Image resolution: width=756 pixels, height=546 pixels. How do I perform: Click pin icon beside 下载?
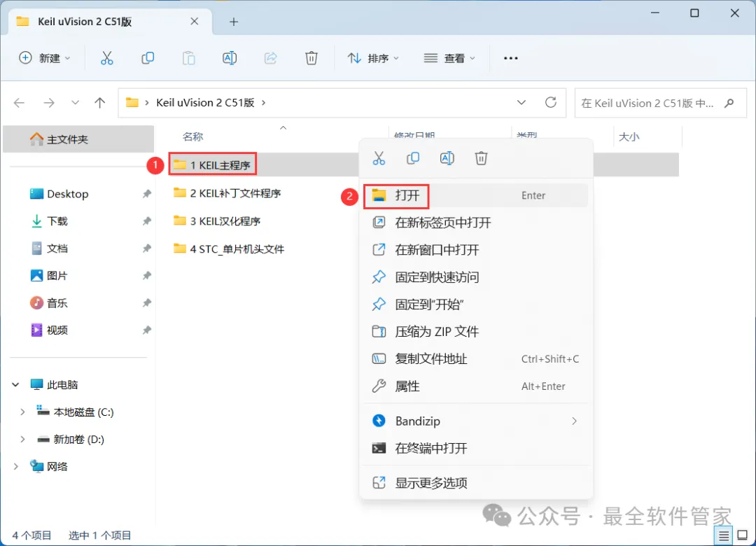[x=146, y=221]
